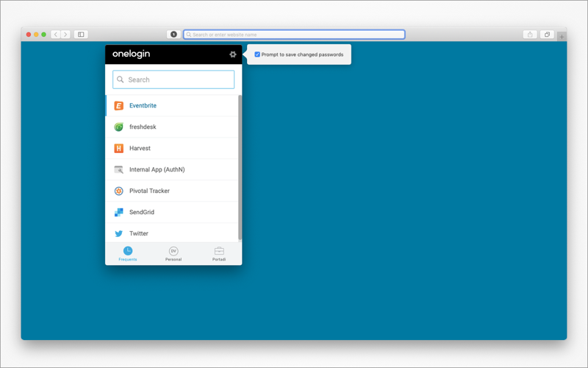This screenshot has height=368, width=588.
Task: Click the Personal DV avatar icon
Action: pyautogui.click(x=173, y=251)
